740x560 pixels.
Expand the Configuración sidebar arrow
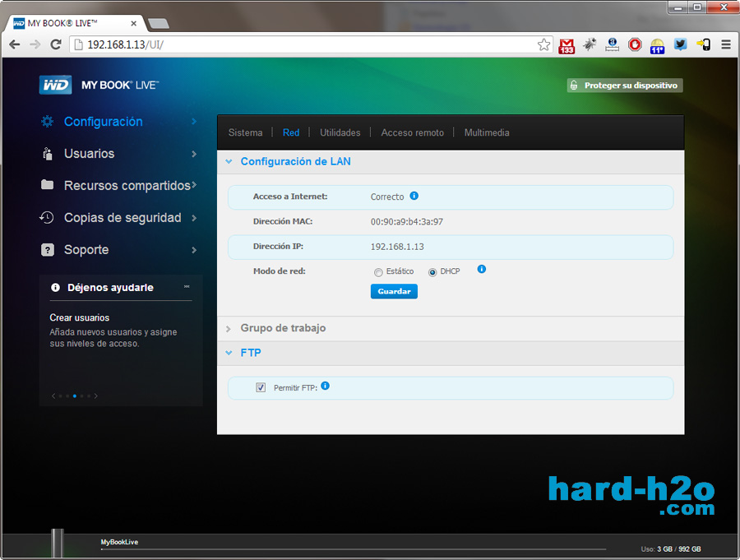tap(194, 122)
